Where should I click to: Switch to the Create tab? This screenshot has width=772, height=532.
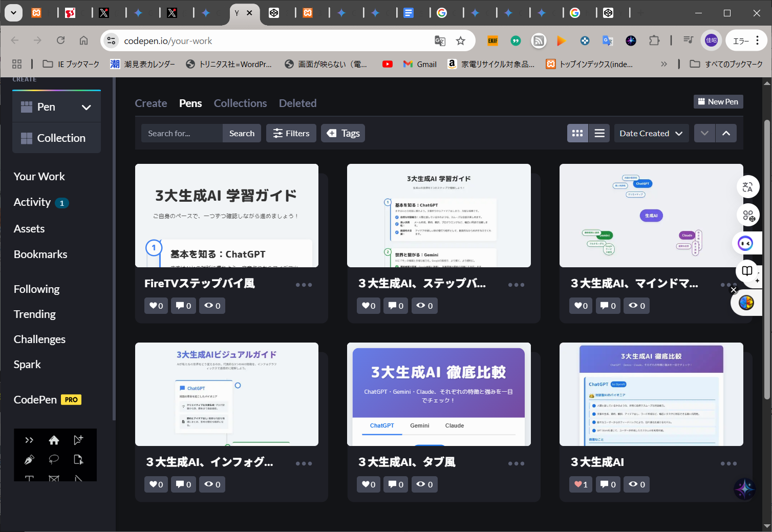(151, 103)
